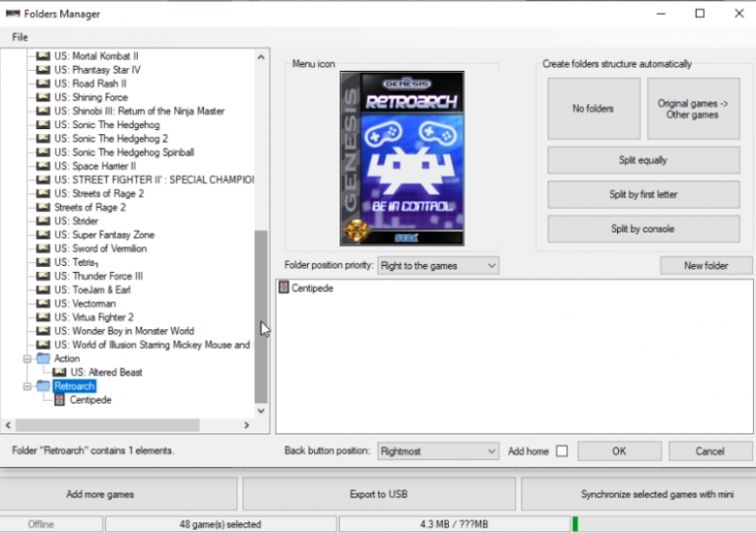Click the tree's vertical scrollbar thumb
The image size is (756, 533).
(x=260, y=315)
